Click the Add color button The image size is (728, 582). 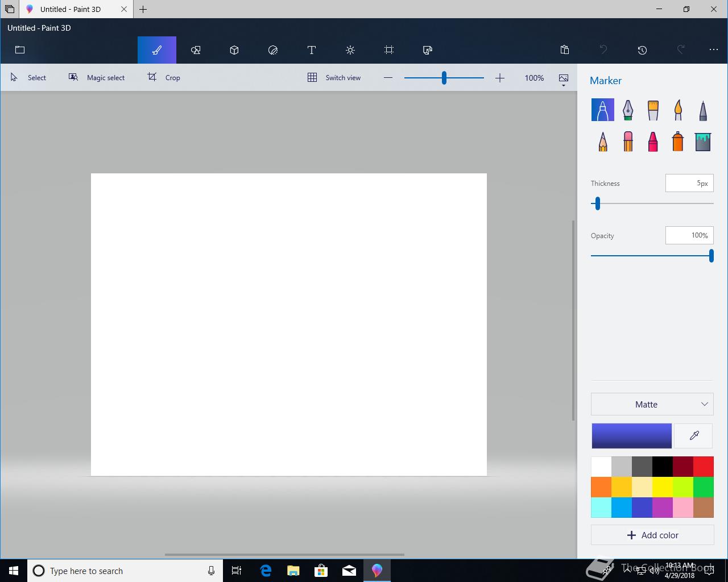coord(652,535)
